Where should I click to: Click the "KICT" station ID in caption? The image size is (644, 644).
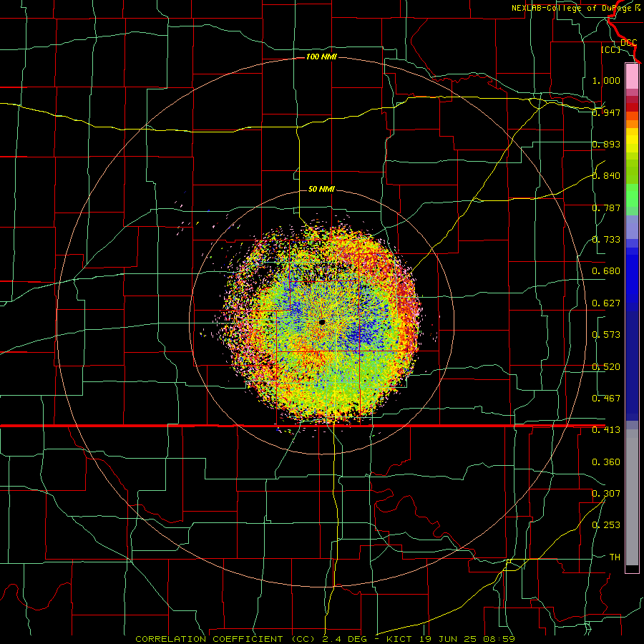point(401,639)
